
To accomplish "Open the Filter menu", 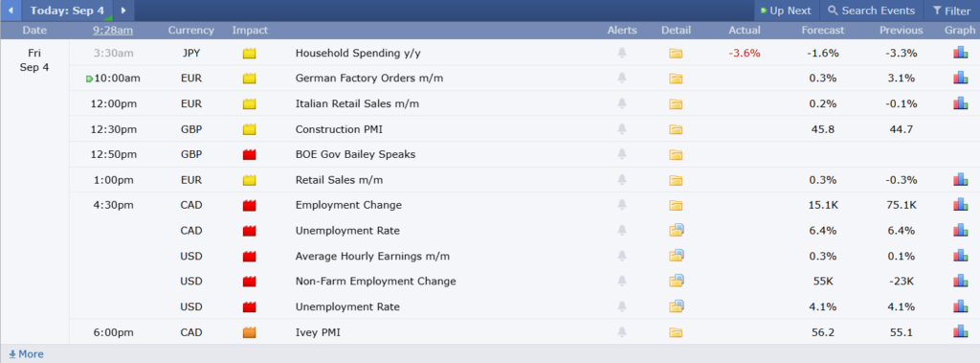I will pyautogui.click(x=952, y=11).
